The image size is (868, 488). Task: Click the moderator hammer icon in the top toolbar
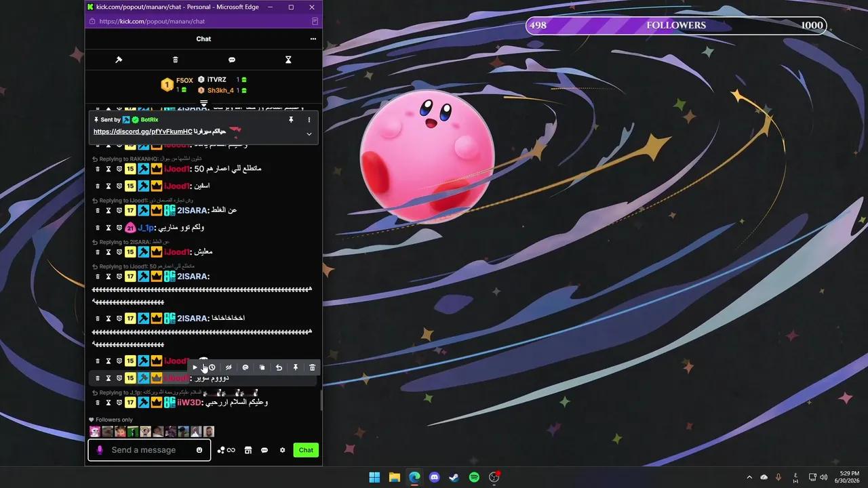(x=119, y=60)
